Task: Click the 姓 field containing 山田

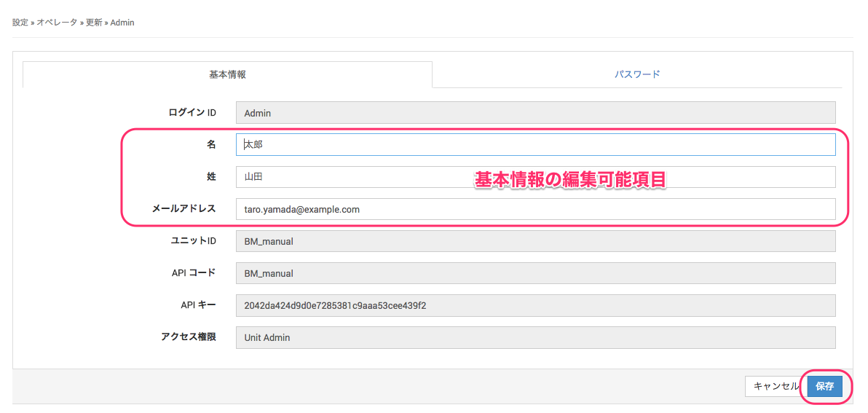Action: [x=535, y=177]
